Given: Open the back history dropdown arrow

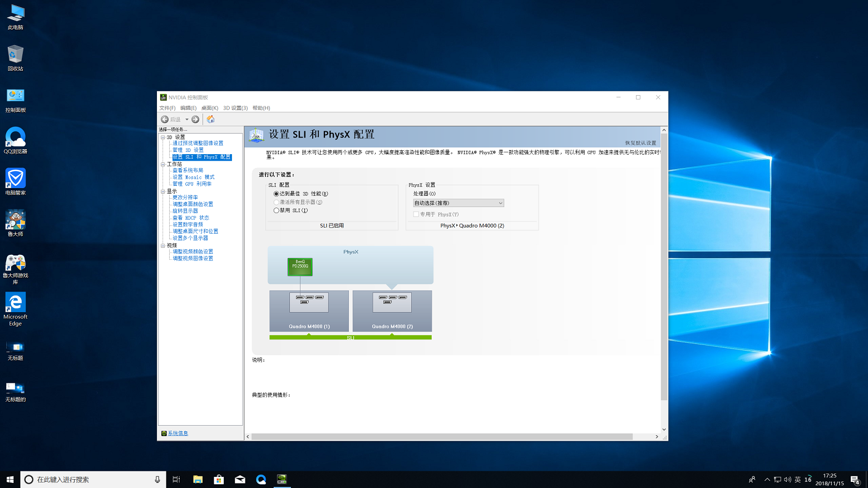Looking at the screenshot, I should point(187,119).
